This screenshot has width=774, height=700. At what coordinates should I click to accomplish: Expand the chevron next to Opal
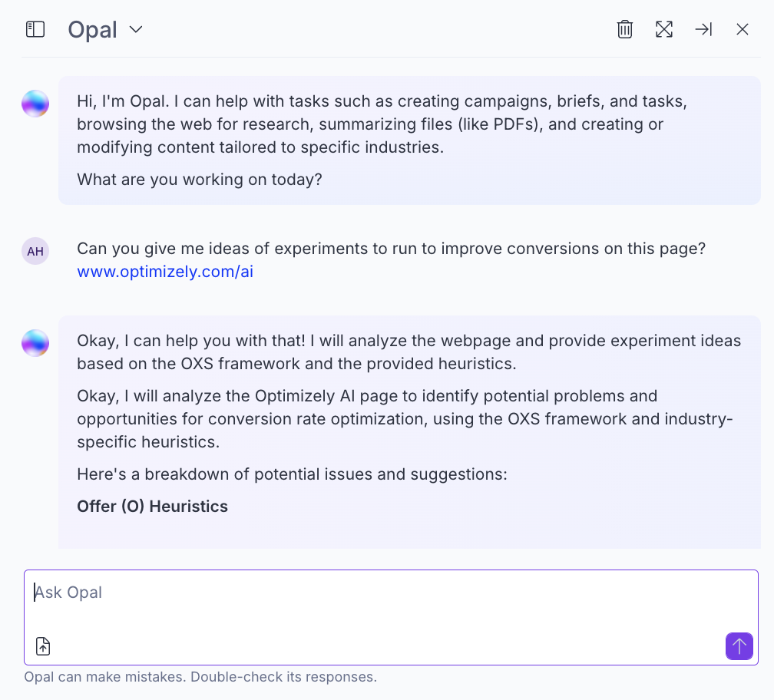[135, 30]
